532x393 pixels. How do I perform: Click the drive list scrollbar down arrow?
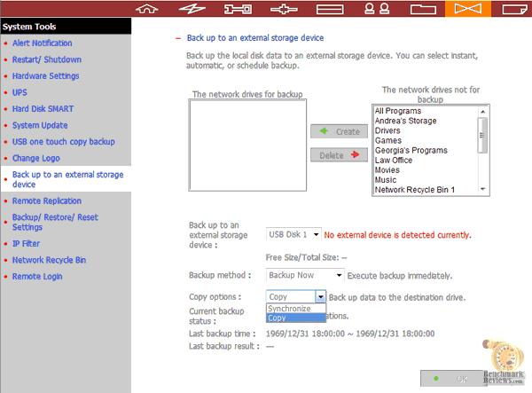click(483, 189)
